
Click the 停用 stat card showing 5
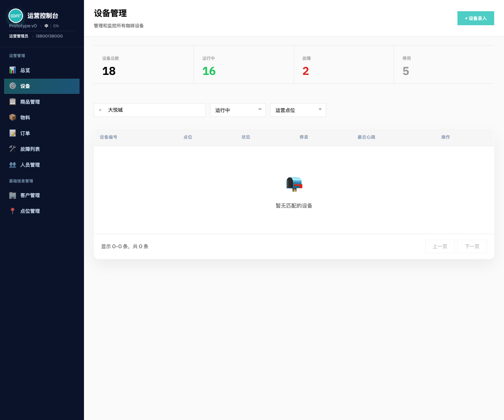(x=444, y=64)
